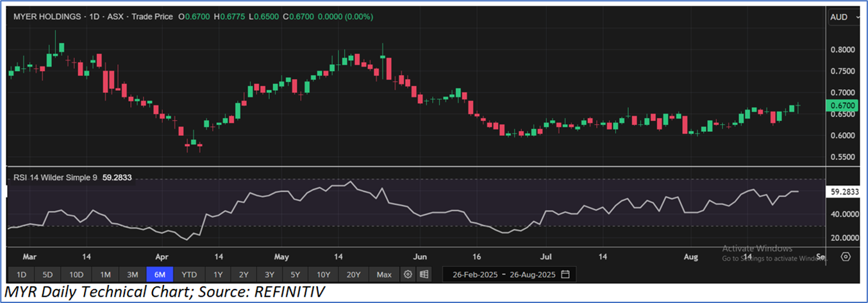Switch to the YTD range
Screen dimensions: 868x303
pyautogui.click(x=189, y=275)
